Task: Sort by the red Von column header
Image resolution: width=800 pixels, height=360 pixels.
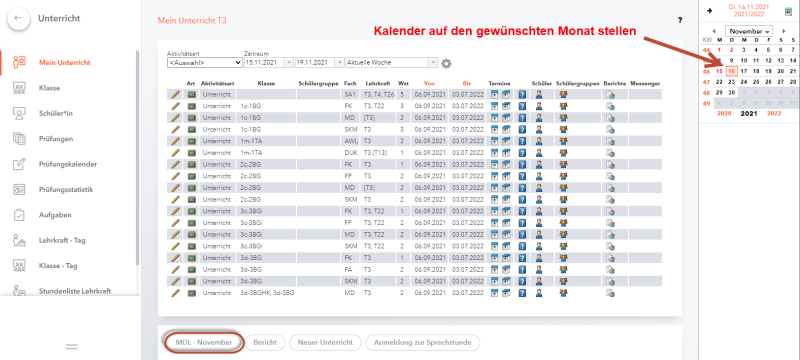Action: [x=429, y=83]
